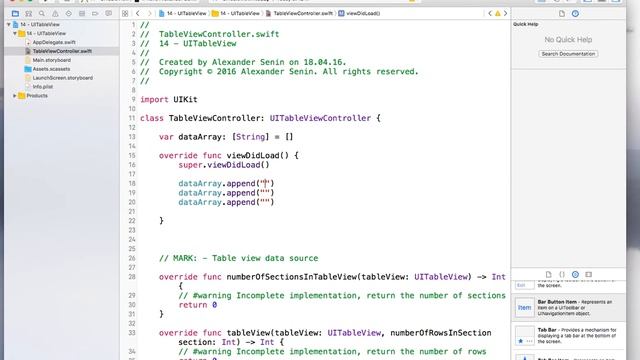Open the TableViewController.swift breadcrumb

tap(299, 13)
